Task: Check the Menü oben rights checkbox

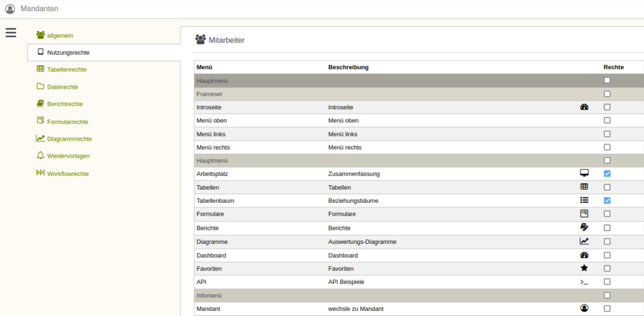Action: pos(607,120)
